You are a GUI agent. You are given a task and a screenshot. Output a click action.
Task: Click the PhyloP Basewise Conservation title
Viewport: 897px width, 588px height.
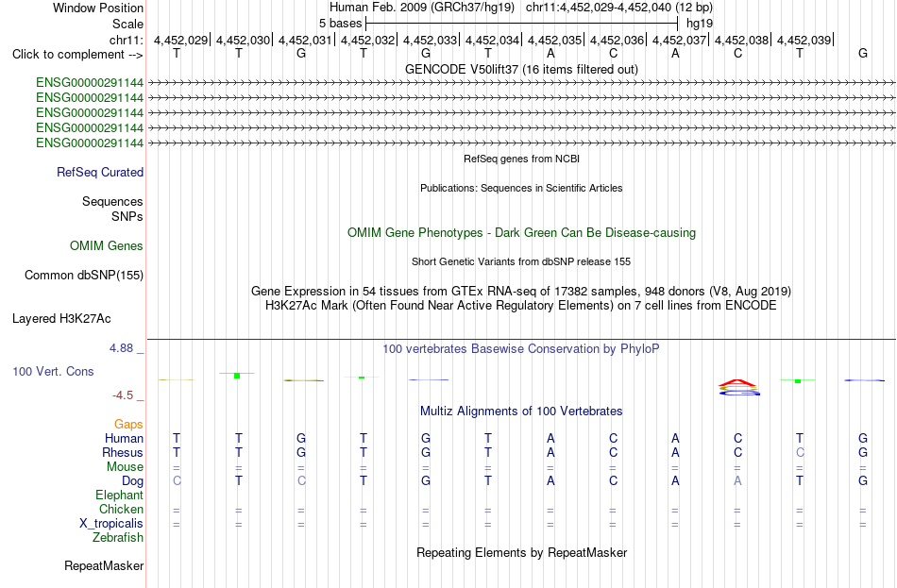(x=521, y=349)
